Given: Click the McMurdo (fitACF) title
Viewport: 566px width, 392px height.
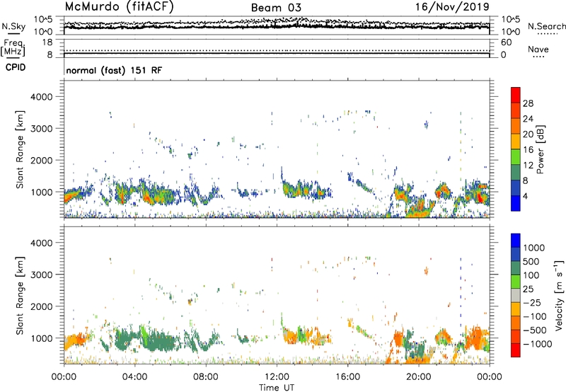Looking at the screenshot, I should (119, 7).
